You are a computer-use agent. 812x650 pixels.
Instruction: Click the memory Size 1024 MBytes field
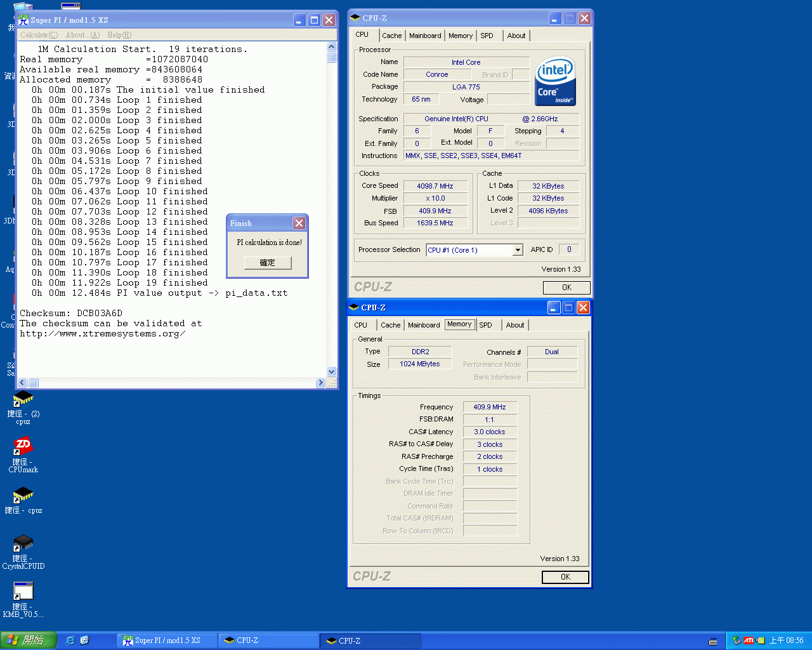(420, 364)
